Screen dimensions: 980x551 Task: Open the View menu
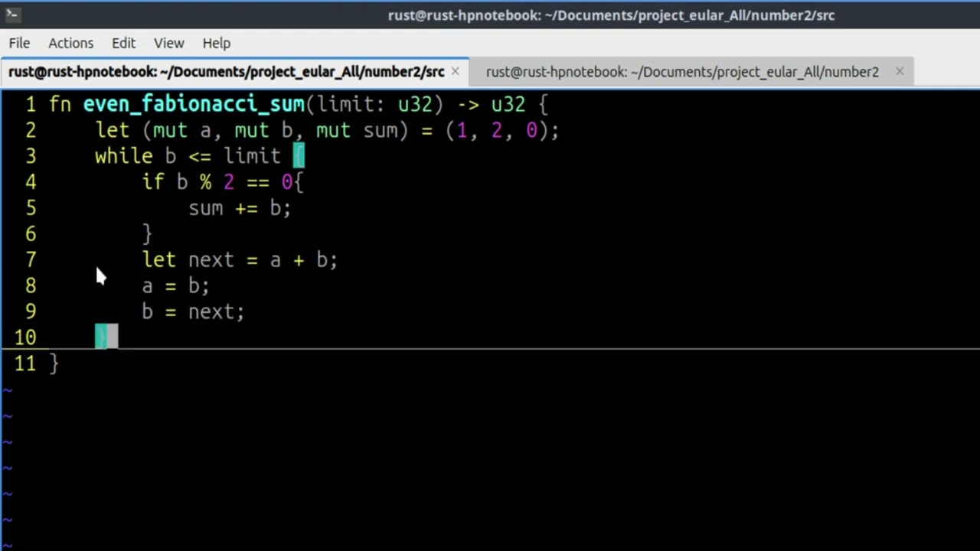168,43
